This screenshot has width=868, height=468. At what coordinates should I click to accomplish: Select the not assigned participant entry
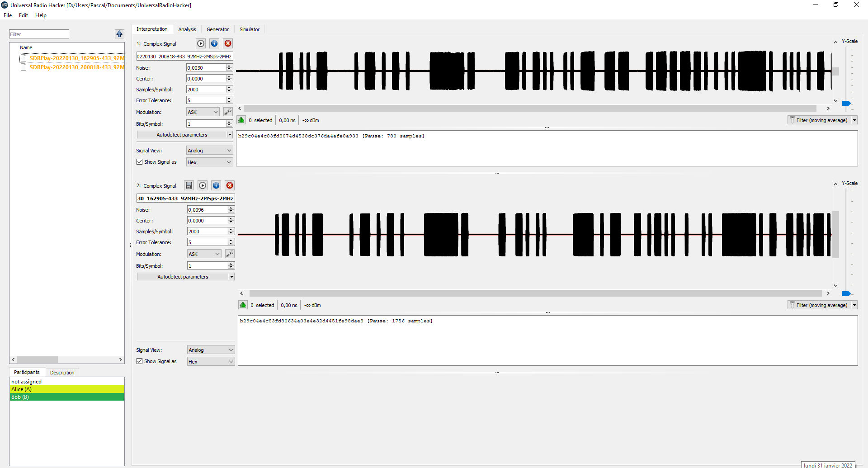[x=66, y=381]
